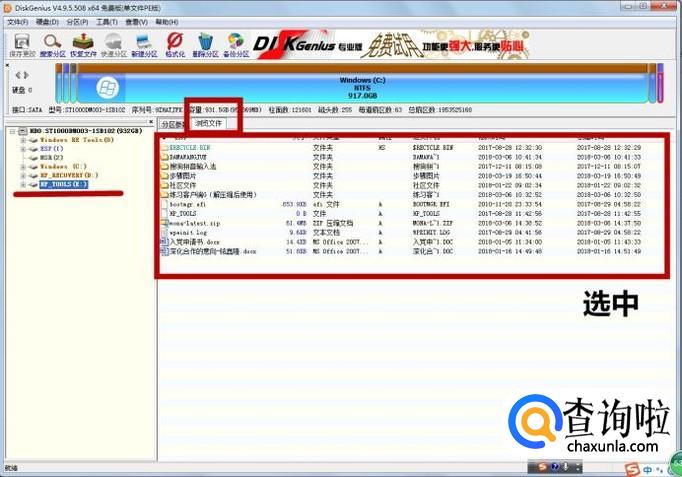The width and height of the screenshot is (682, 477).
Task: Click the Windows logo on disk map
Action: pyautogui.click(x=107, y=88)
